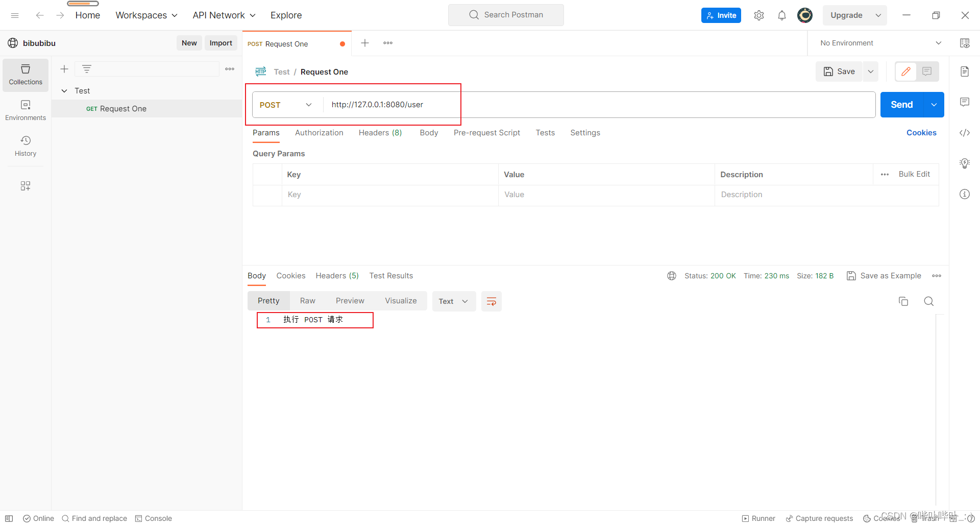The image size is (980, 526).
Task: Expand the Send options arrow
Action: point(934,105)
